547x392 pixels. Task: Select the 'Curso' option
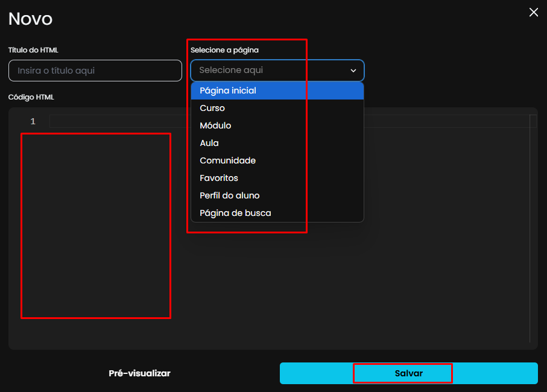[277, 108]
